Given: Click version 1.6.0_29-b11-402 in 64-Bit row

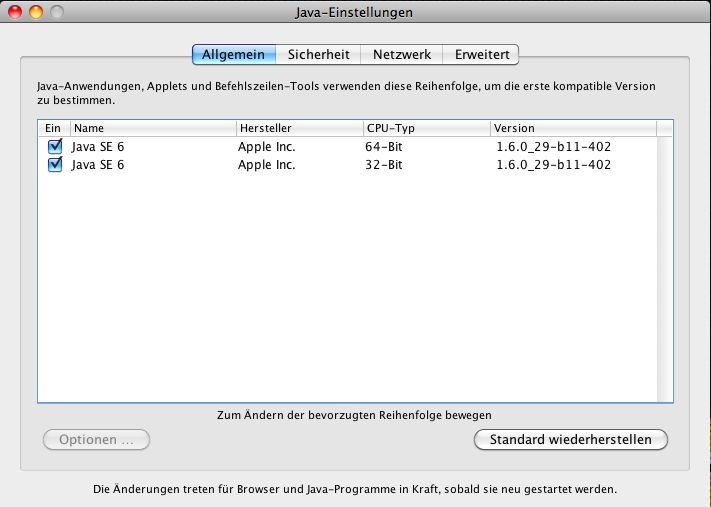Looking at the screenshot, I should [x=554, y=146].
